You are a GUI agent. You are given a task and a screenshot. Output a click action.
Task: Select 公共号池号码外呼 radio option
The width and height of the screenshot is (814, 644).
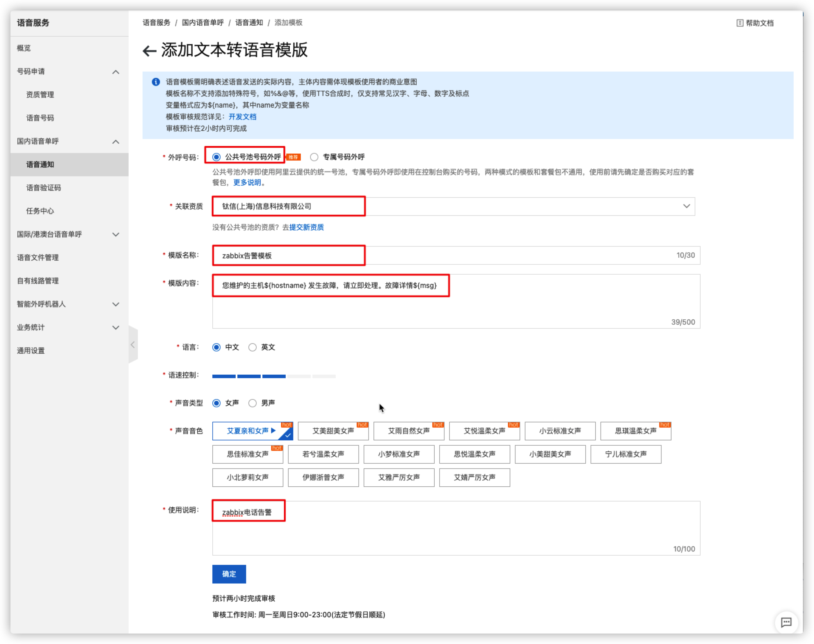[x=216, y=157]
